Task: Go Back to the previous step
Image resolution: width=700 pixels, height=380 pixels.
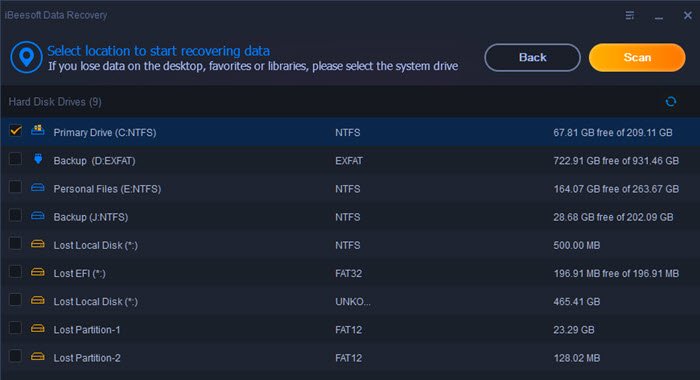Action: (x=533, y=58)
